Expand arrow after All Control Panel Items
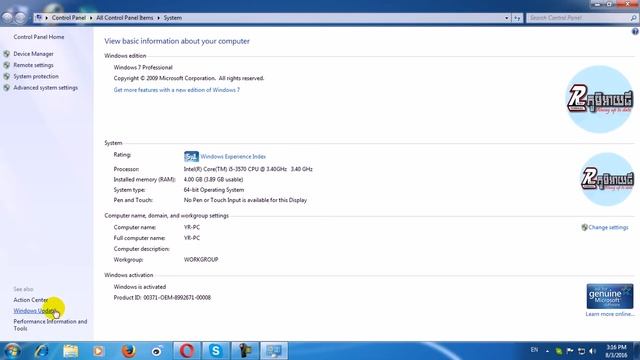The height and width of the screenshot is (360, 640). (x=158, y=18)
